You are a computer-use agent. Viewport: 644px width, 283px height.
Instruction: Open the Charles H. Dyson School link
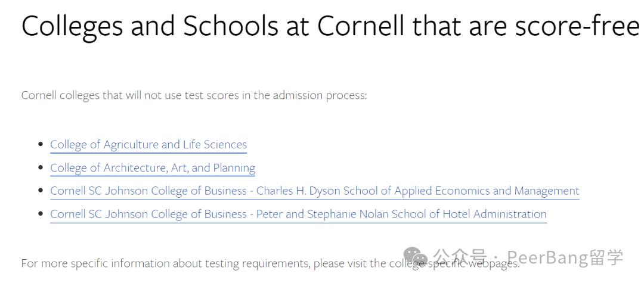point(315,191)
